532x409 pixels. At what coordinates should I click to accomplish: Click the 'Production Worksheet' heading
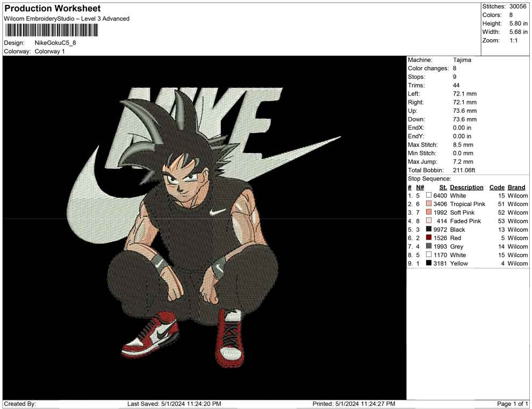tap(53, 9)
